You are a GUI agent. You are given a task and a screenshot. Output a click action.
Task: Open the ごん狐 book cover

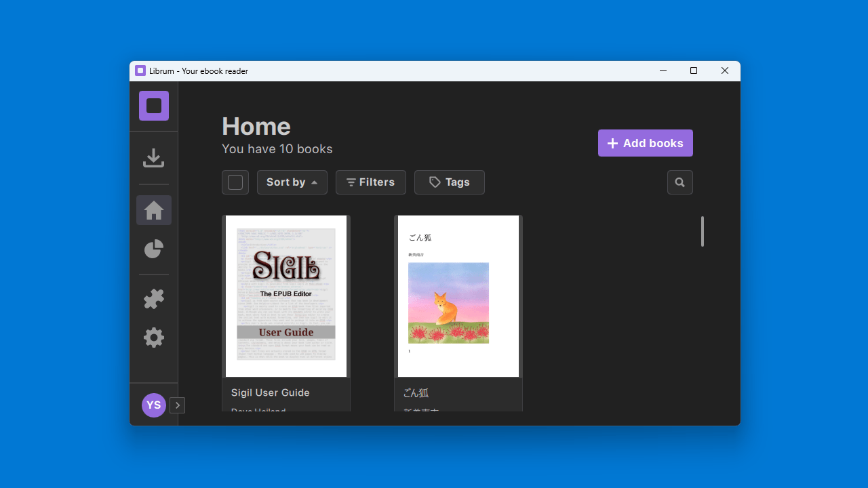[458, 296]
